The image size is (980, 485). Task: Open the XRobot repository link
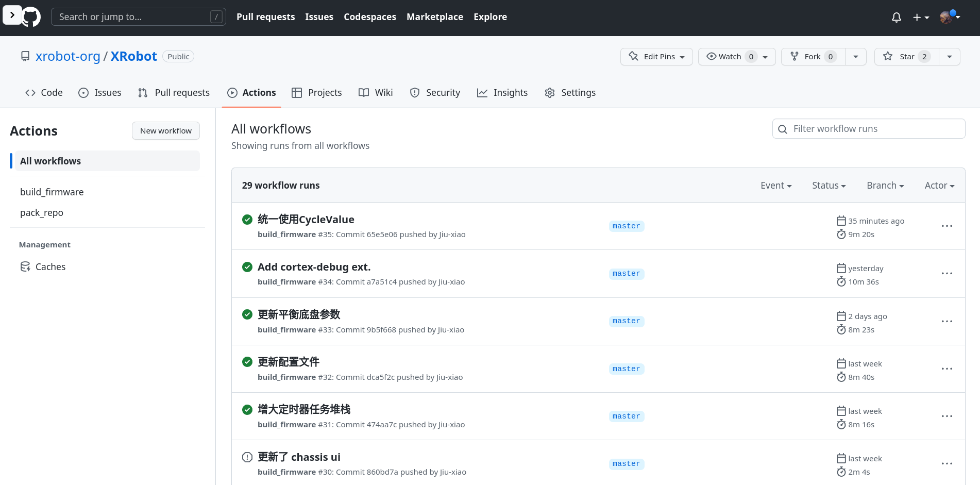click(x=133, y=56)
